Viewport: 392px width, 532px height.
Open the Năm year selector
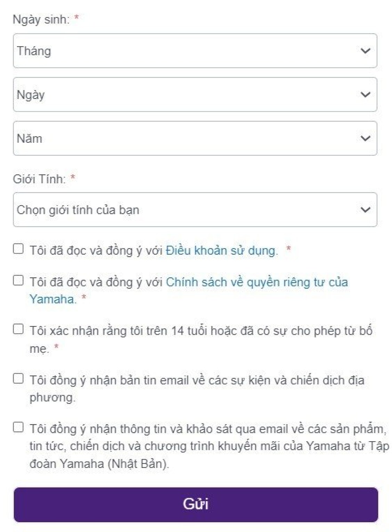[188, 138]
